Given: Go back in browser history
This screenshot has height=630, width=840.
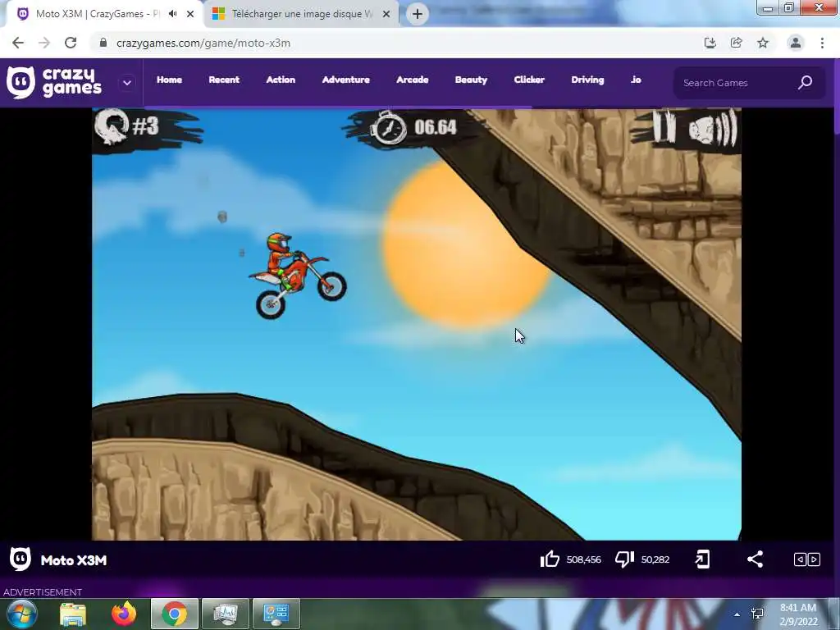Looking at the screenshot, I should click(18, 43).
